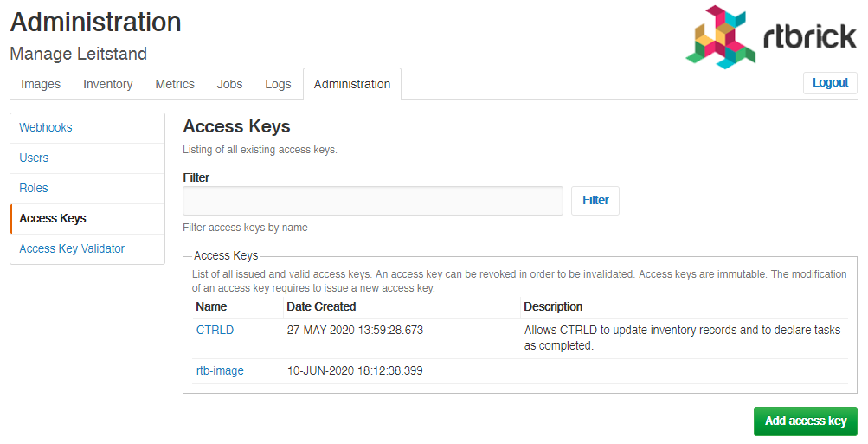Open the Images tab
The width and height of the screenshot is (868, 444).
click(x=41, y=84)
